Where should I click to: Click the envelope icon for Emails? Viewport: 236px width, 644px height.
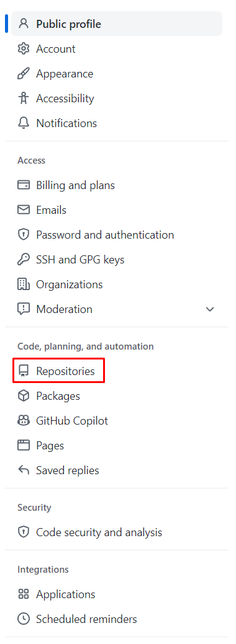tap(24, 210)
